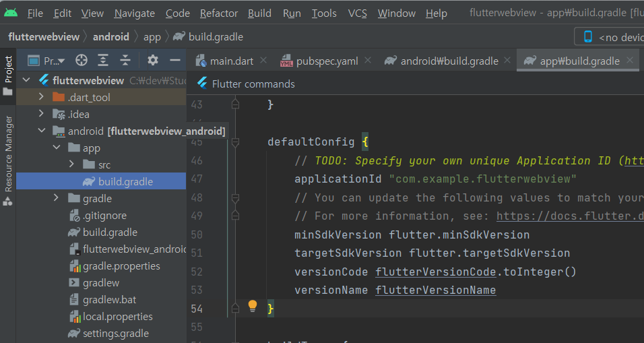
Task: Close the app\build.gradle tab
Action: 630,61
